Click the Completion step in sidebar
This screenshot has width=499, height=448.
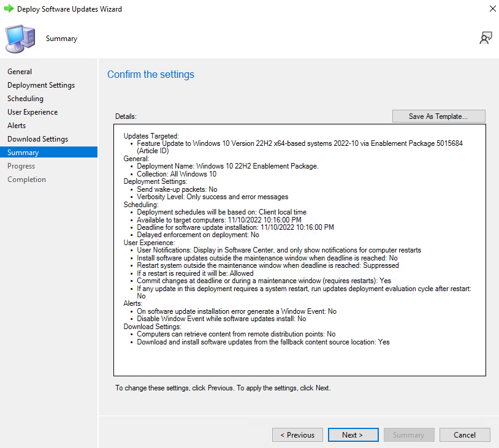27,180
